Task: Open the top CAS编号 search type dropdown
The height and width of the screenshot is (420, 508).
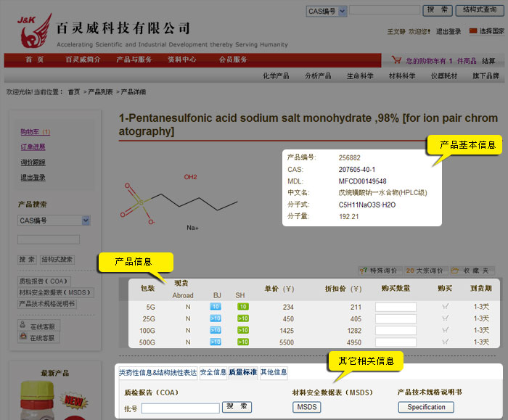Action: click(x=327, y=12)
